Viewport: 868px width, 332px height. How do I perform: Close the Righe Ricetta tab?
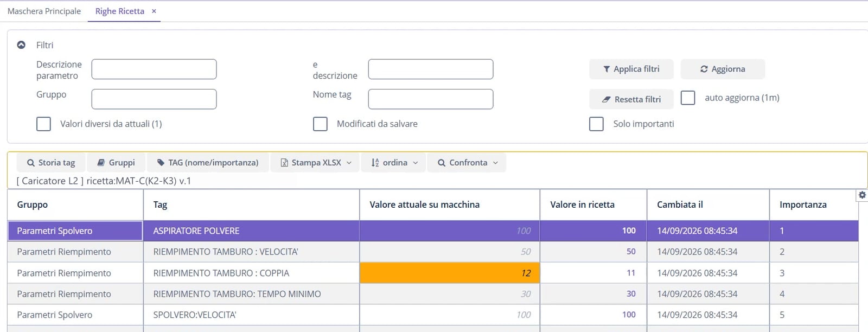pos(154,11)
